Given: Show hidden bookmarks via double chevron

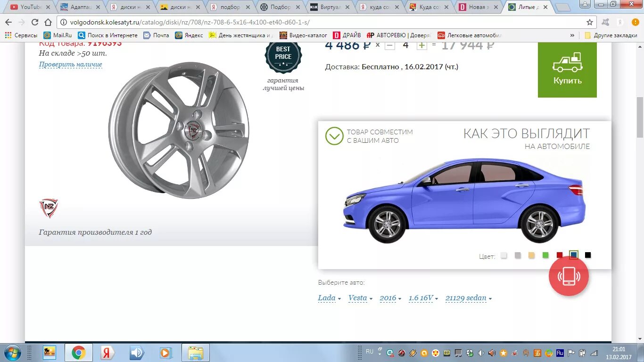Looking at the screenshot, I should tap(572, 35).
